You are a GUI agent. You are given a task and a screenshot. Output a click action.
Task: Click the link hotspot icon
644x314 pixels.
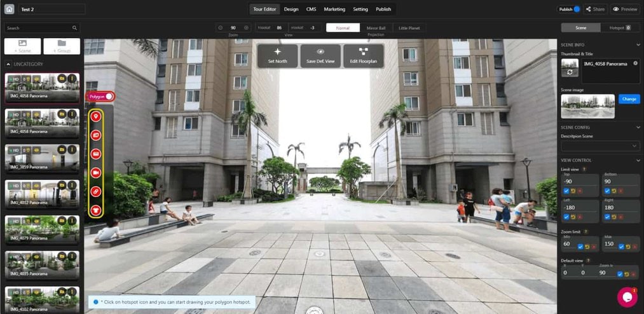tap(96, 191)
